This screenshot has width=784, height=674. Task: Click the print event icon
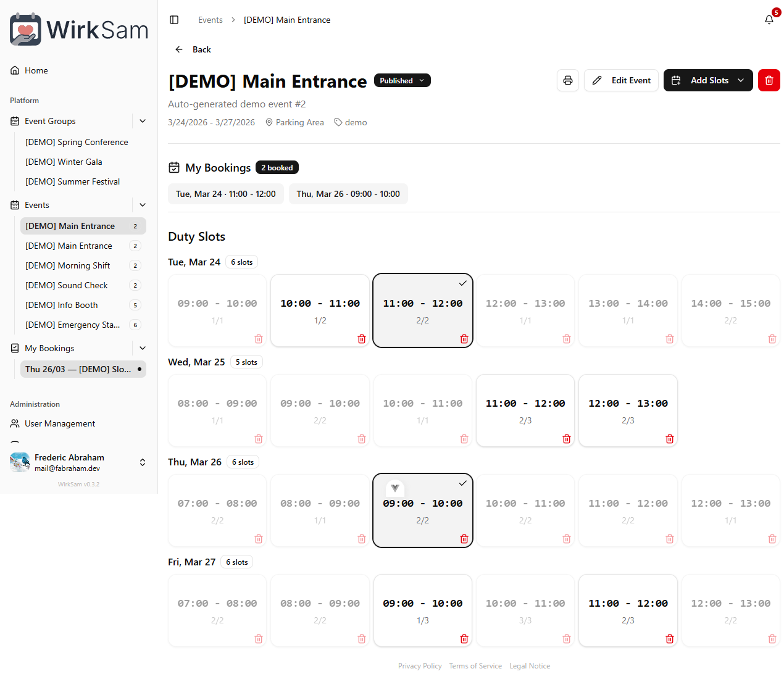pyautogui.click(x=568, y=80)
